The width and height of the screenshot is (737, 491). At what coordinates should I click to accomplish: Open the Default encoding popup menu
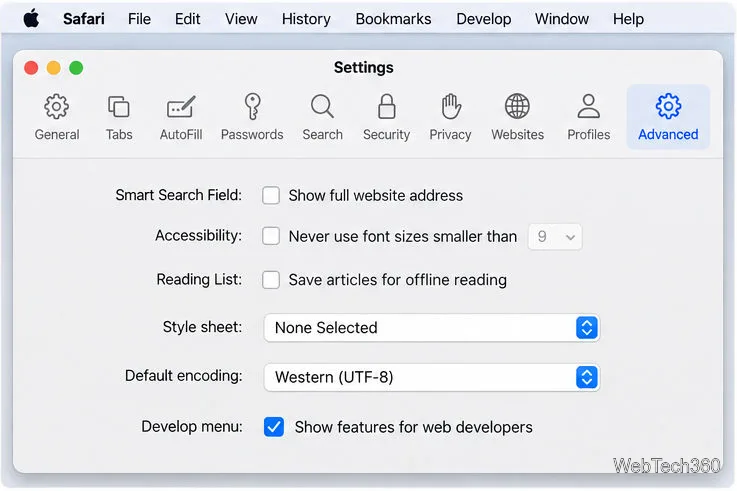tap(431, 377)
